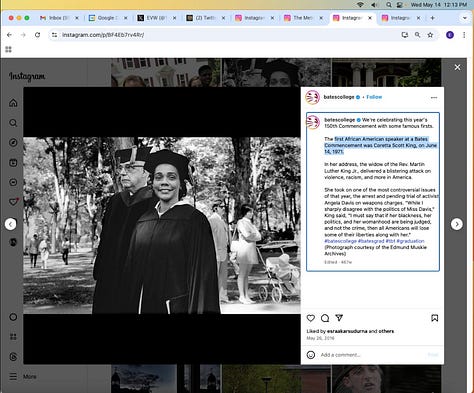The width and height of the screenshot is (474, 393).
Task: Close the post overlay with the X
Action: click(457, 67)
